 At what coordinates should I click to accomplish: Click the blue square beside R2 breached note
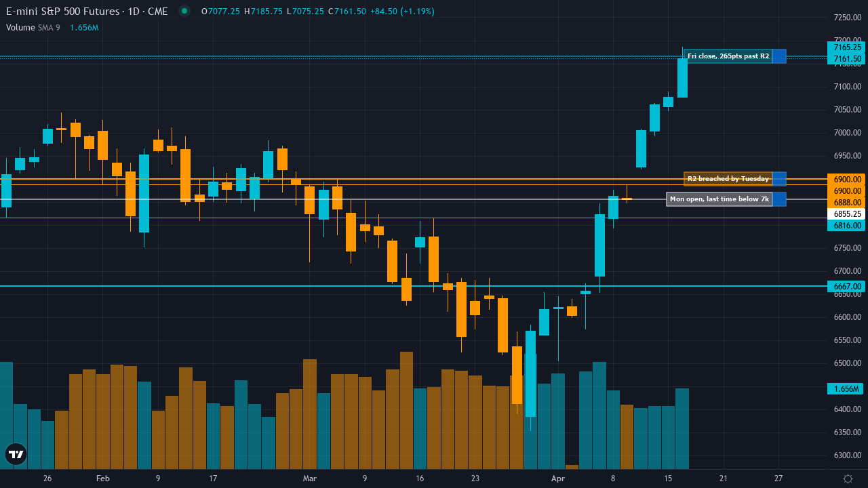click(x=779, y=179)
